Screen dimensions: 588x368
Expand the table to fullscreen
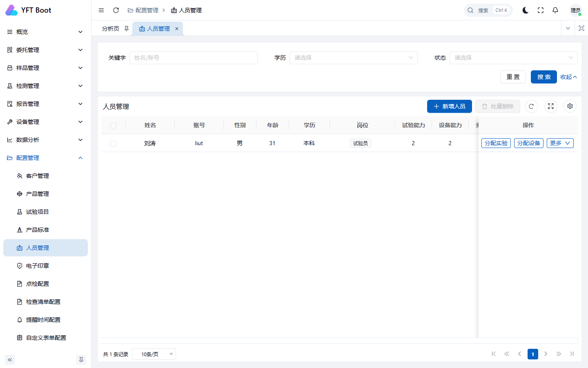[x=551, y=106]
